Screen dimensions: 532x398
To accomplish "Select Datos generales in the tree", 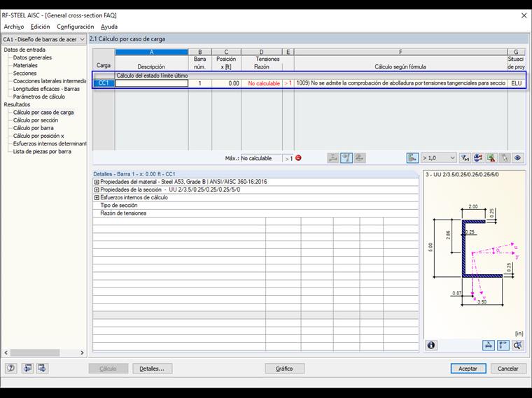I will [32, 57].
